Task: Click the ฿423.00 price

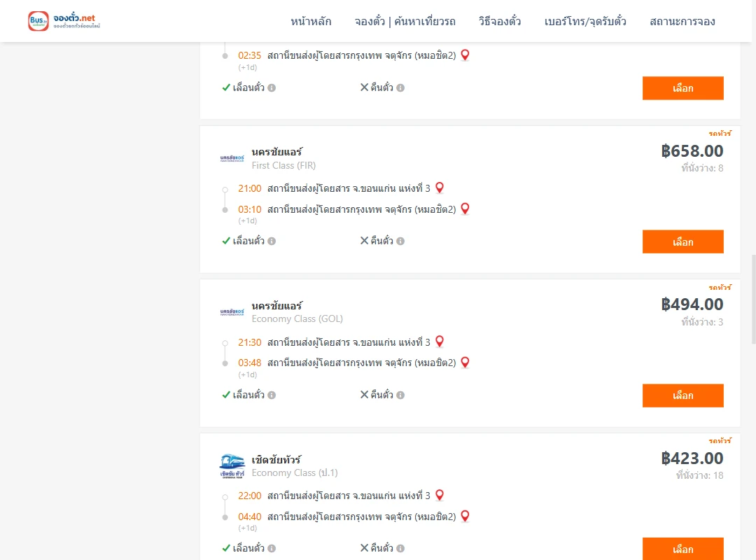Action: click(692, 458)
